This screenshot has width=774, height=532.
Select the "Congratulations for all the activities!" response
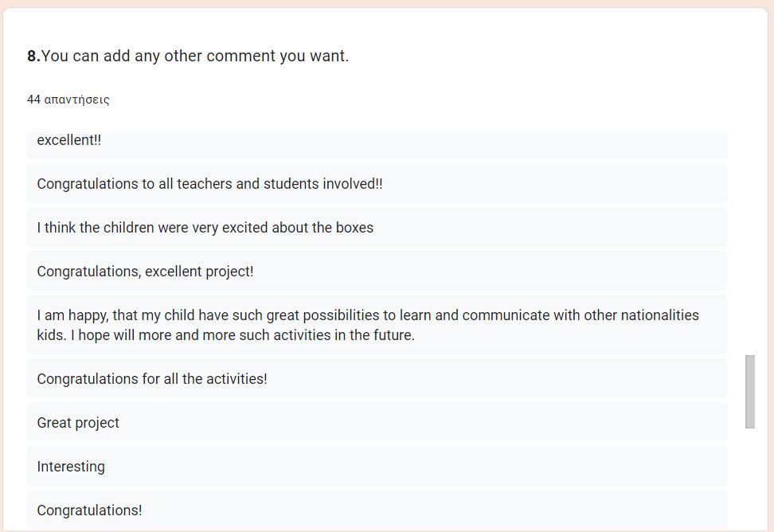point(152,379)
